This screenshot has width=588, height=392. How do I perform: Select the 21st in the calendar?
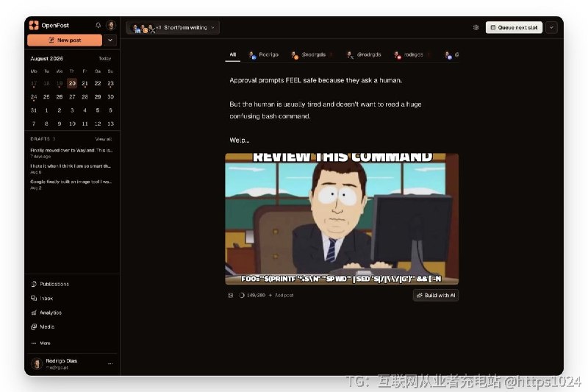point(85,83)
